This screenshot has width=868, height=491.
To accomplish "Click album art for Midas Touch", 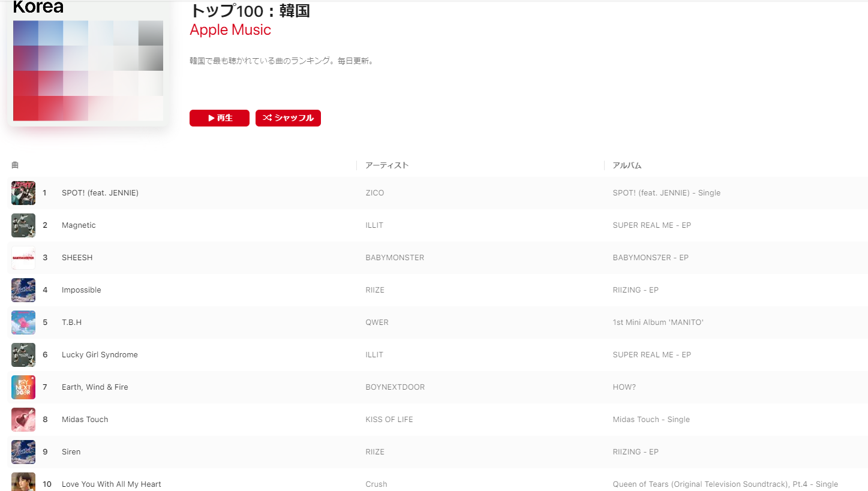I will coord(23,420).
